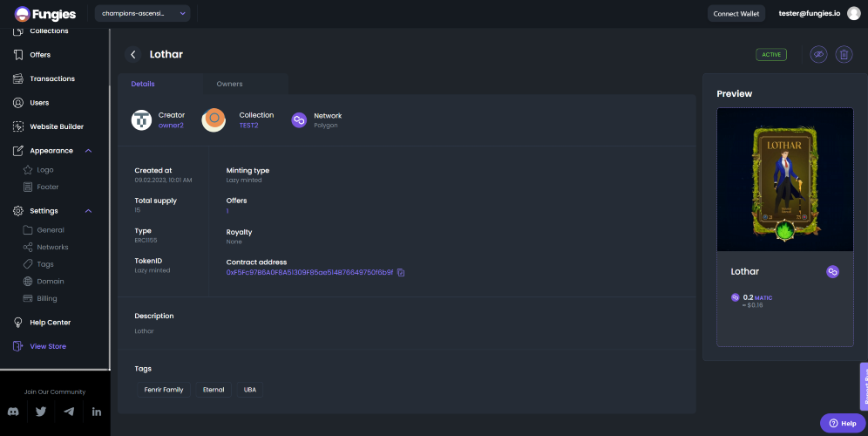Image resolution: width=868 pixels, height=436 pixels.
Task: Click the Help button
Action: pyautogui.click(x=843, y=423)
